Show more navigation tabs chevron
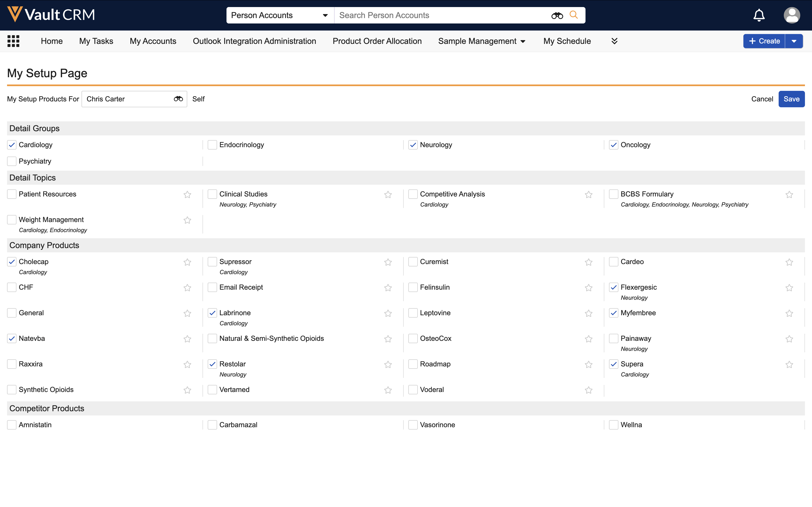Screen dimensions: 812x507 614,41
